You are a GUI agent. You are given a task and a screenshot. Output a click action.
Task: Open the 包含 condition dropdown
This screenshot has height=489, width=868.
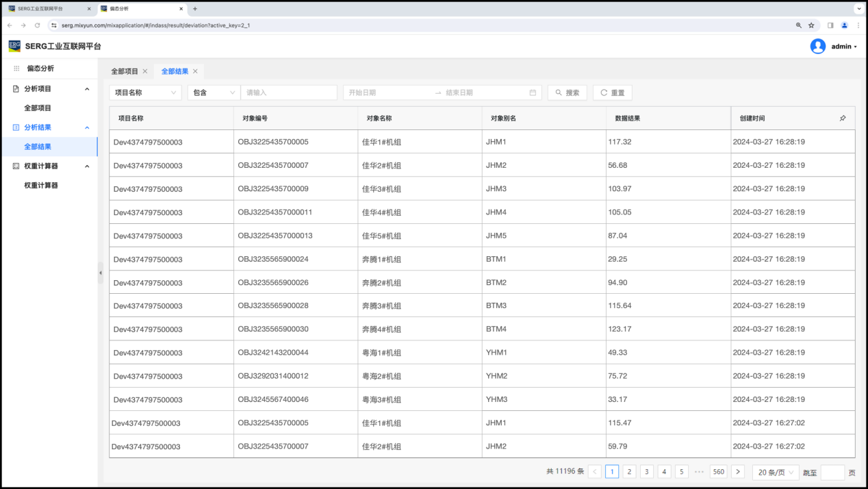(x=214, y=92)
